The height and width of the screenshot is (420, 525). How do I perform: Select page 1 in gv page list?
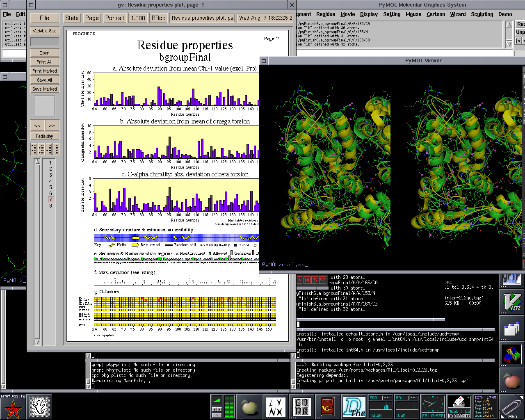pyautogui.click(x=50, y=163)
